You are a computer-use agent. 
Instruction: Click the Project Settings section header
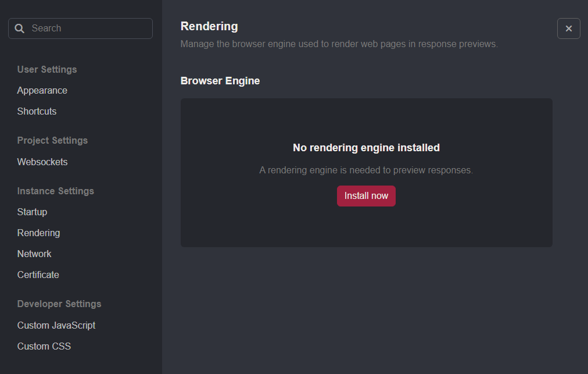52,140
